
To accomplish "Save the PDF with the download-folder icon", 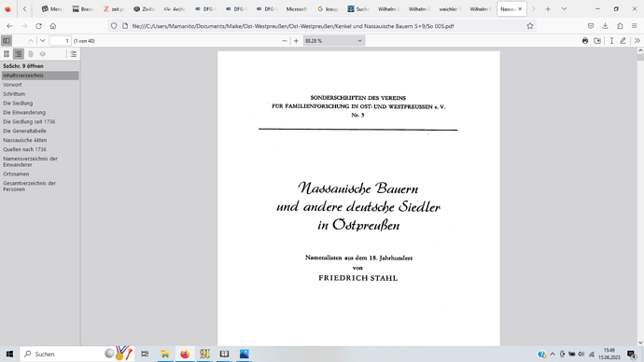I will click(x=597, y=41).
